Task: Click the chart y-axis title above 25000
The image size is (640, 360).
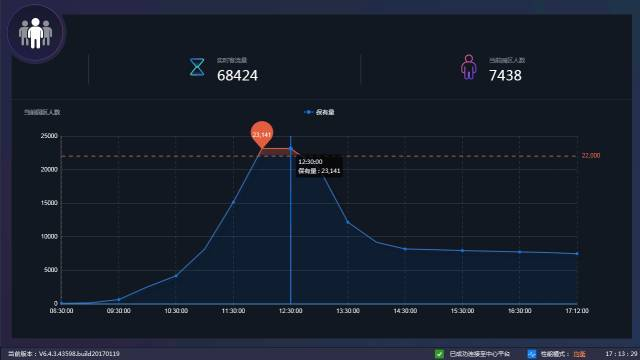Action: pos(42,112)
